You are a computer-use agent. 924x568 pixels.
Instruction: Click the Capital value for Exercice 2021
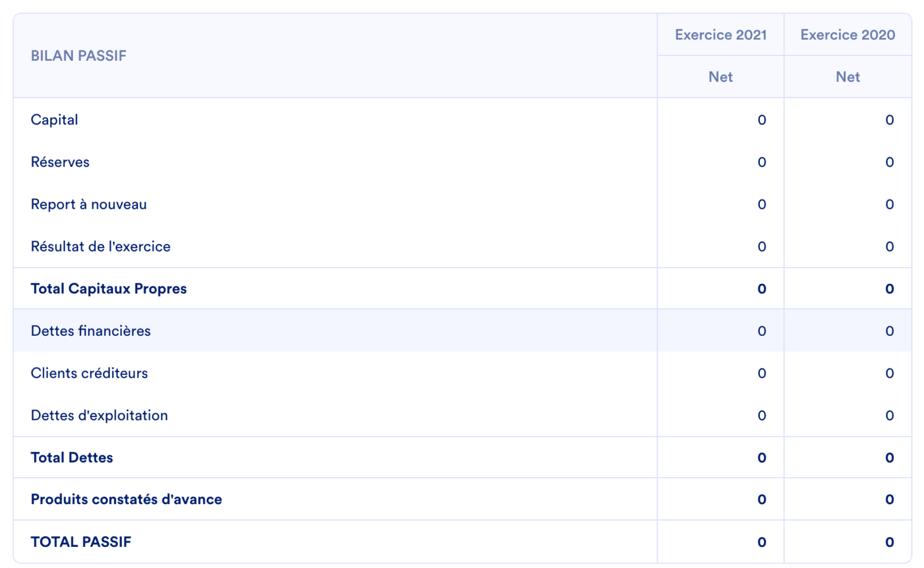coord(762,120)
